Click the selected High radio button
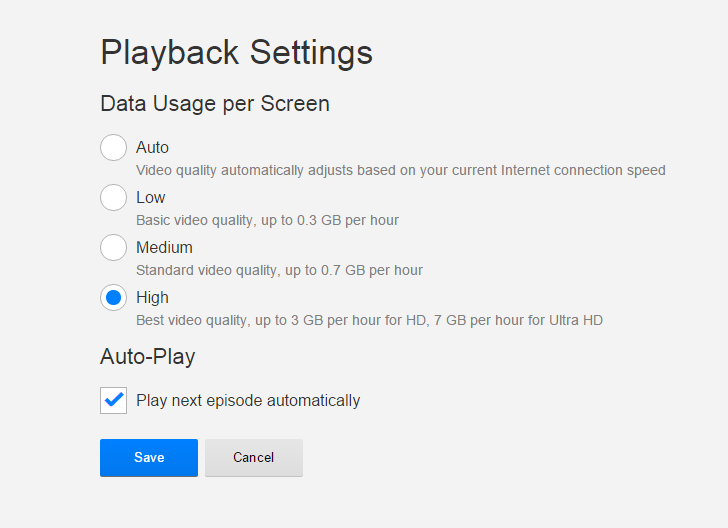 pos(113,298)
